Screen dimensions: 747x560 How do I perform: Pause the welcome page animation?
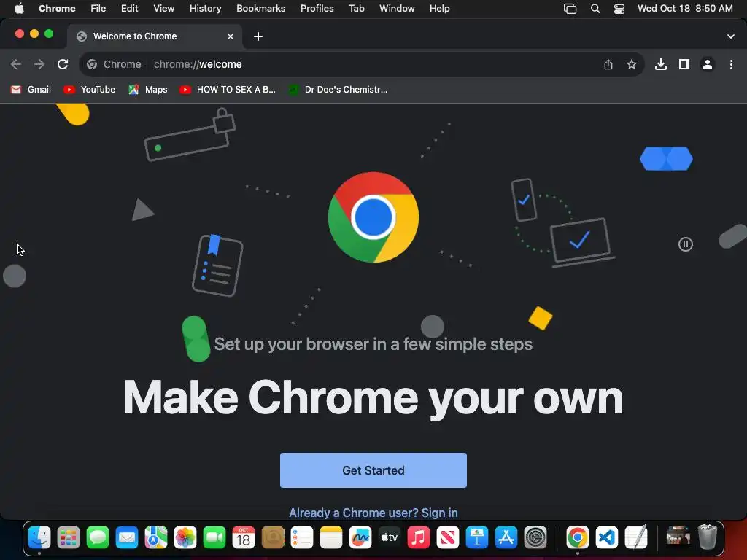click(x=686, y=244)
